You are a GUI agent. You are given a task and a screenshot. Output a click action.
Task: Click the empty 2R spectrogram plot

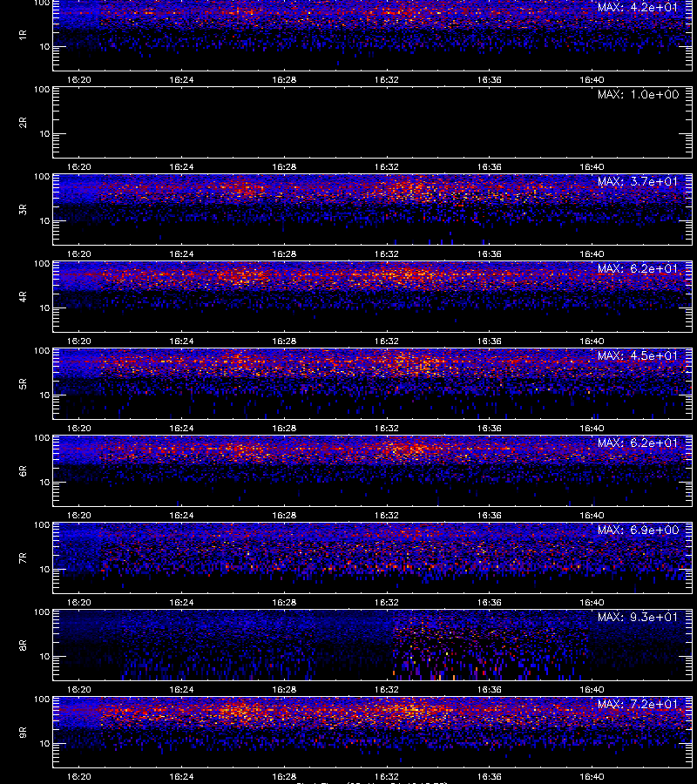373,123
